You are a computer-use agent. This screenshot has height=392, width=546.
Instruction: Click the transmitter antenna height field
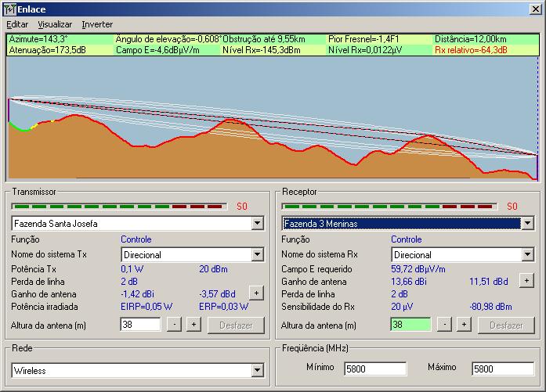(140, 324)
